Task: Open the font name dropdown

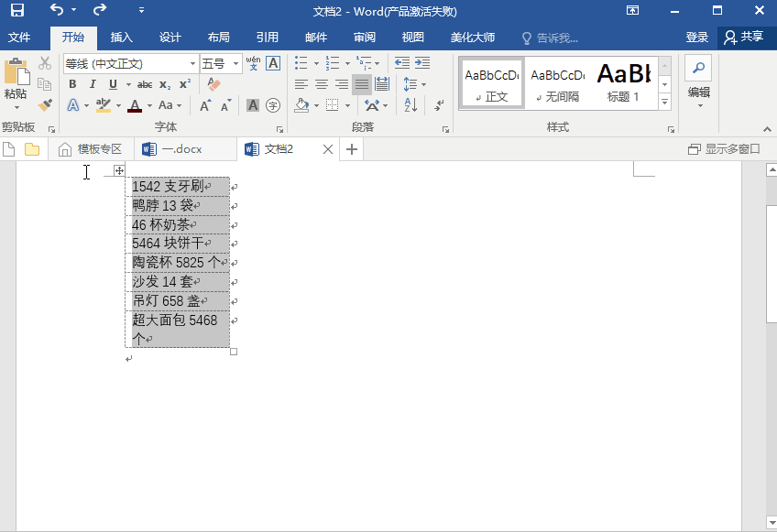Action: 192,64
